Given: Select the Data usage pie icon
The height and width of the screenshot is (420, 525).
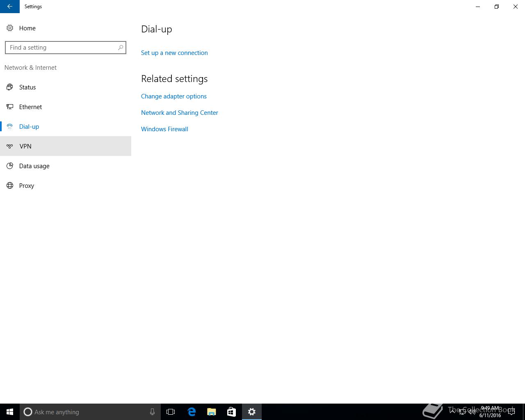Looking at the screenshot, I should tap(10, 166).
